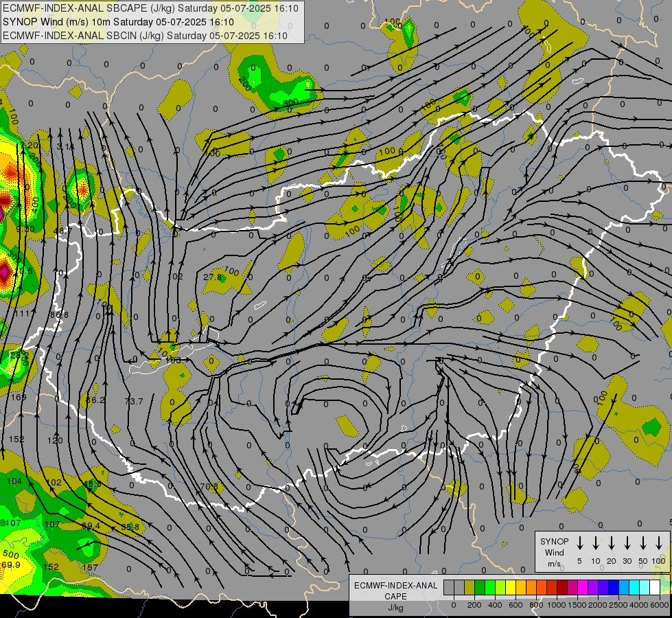Click the 69.9 value on the map

[x=11, y=565]
